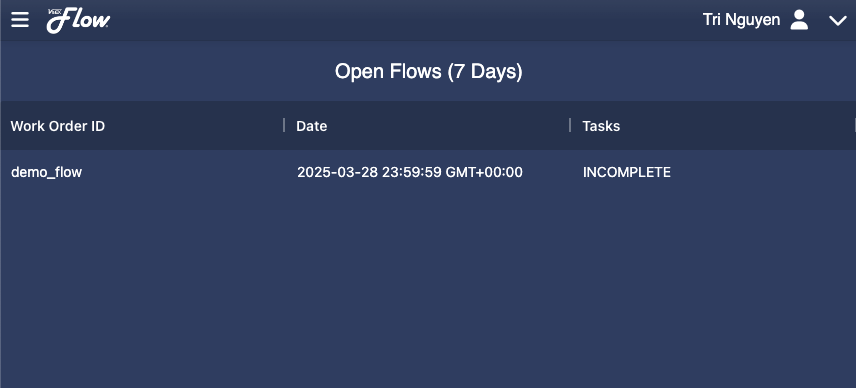856x388 pixels.
Task: Click the Flow logo
Action: (x=78, y=21)
